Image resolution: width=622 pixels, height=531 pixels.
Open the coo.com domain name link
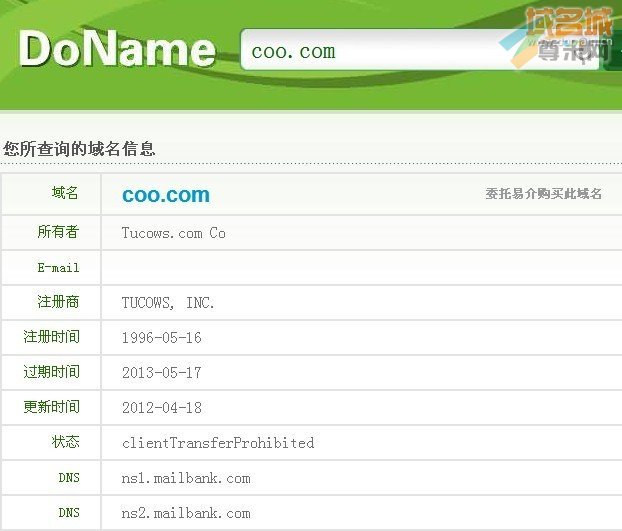(166, 195)
